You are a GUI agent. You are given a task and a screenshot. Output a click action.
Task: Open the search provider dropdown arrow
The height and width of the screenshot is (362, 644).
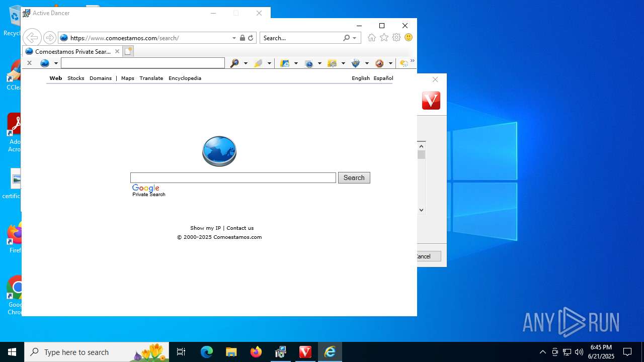pyautogui.click(x=354, y=38)
